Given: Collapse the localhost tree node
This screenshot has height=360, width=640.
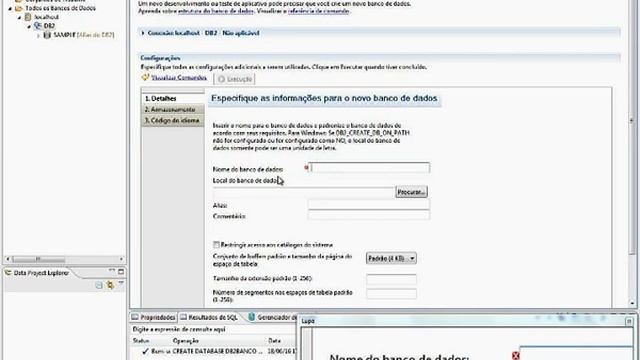Looking at the screenshot, I should 19,18.
